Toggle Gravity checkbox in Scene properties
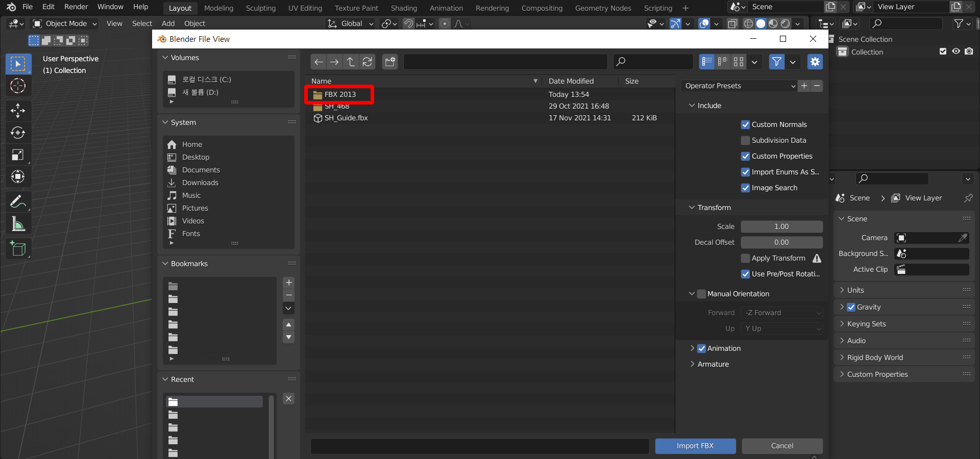 (851, 307)
